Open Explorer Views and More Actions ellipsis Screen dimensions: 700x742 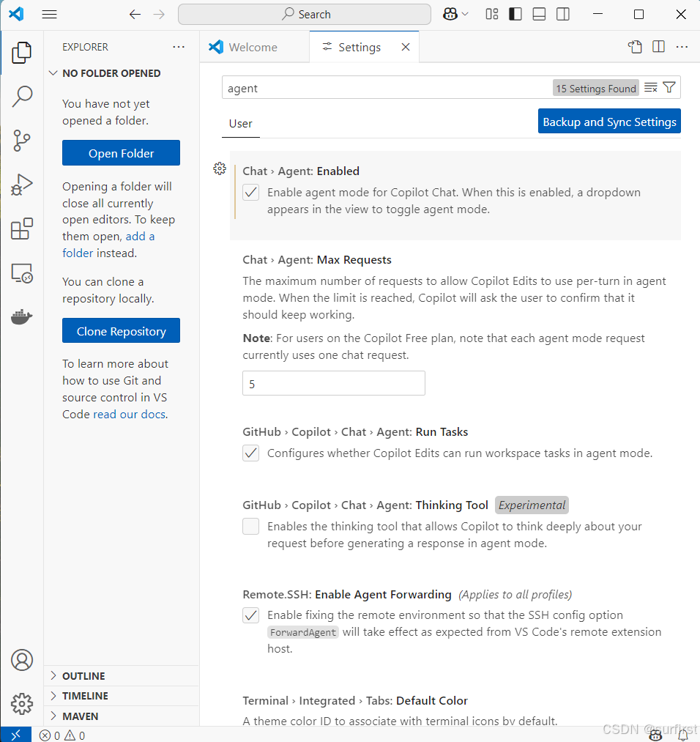(179, 47)
